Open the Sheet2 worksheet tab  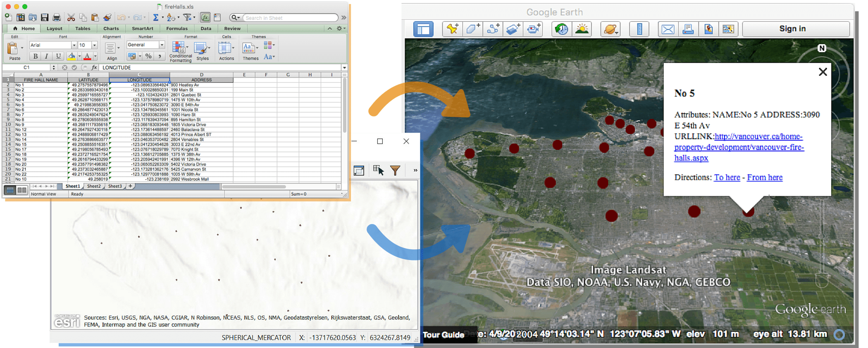click(94, 186)
